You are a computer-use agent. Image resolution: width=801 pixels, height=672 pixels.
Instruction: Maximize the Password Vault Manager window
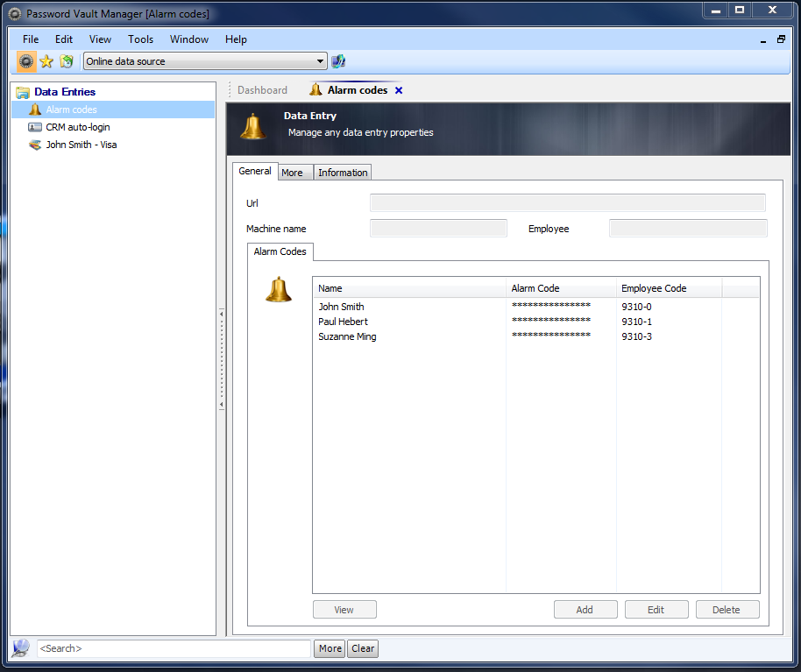click(739, 10)
